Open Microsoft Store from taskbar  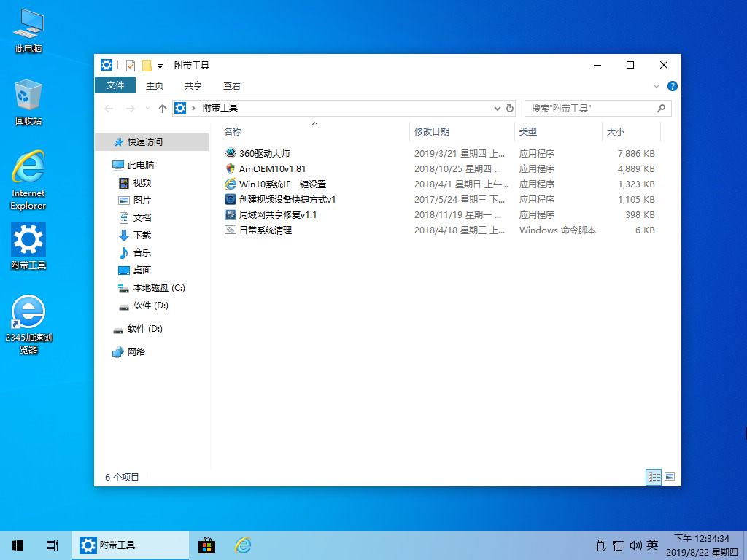[206, 545]
